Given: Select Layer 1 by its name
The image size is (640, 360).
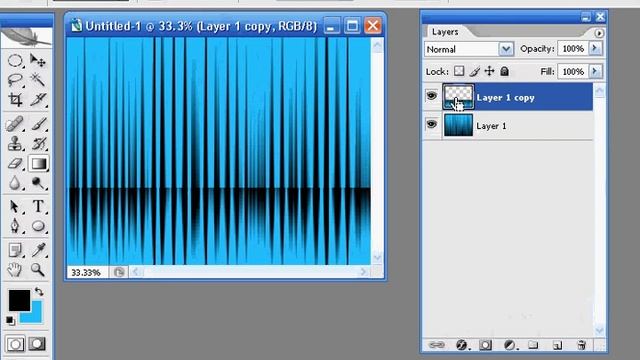Looking at the screenshot, I should [x=491, y=126].
